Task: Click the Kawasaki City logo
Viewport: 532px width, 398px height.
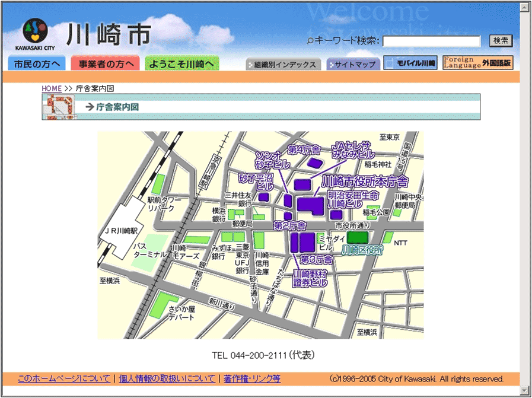Action: pos(37,34)
